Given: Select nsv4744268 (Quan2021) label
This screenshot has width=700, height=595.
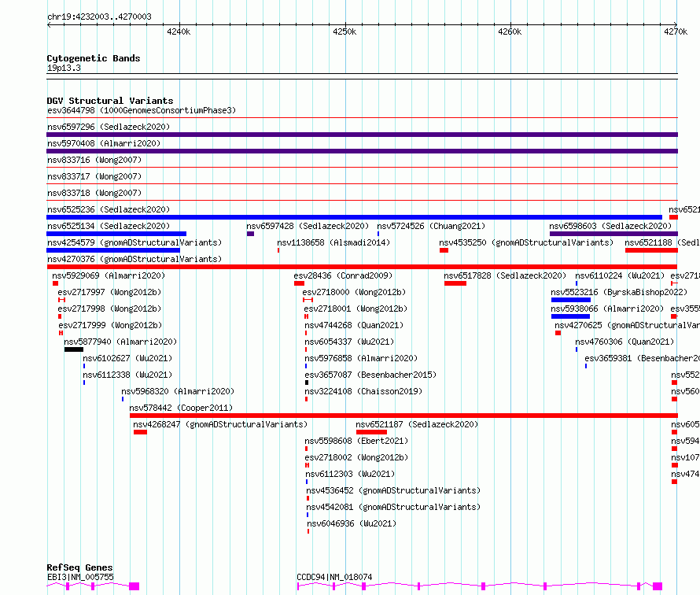Looking at the screenshot, I should pyautogui.click(x=354, y=325).
